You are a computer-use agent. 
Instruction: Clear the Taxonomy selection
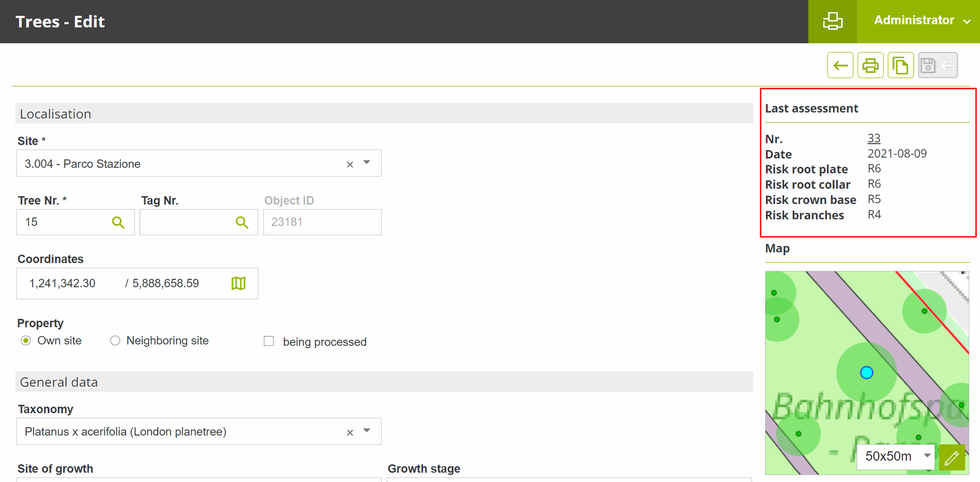pos(350,433)
